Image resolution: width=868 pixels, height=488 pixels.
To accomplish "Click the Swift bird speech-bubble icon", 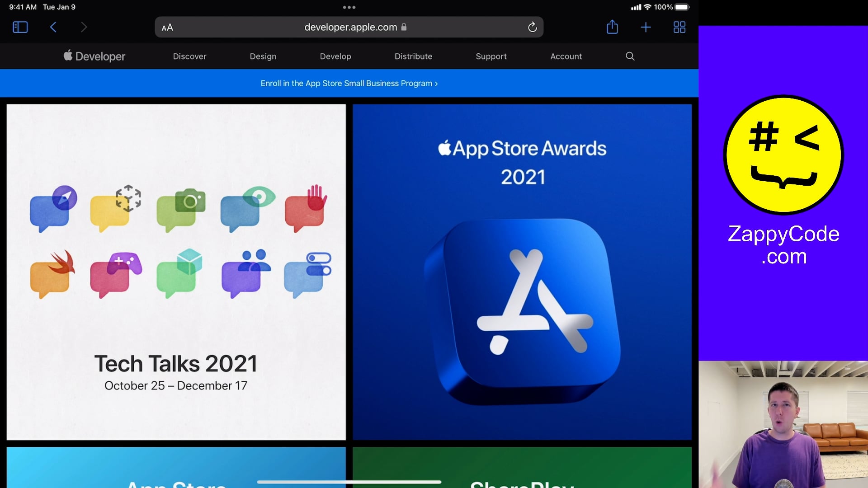I will (x=52, y=274).
